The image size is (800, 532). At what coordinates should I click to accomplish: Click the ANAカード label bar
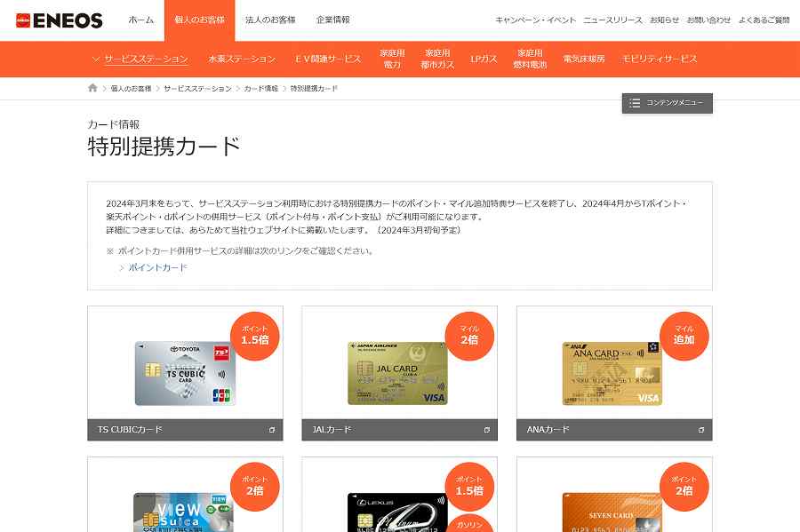614,430
